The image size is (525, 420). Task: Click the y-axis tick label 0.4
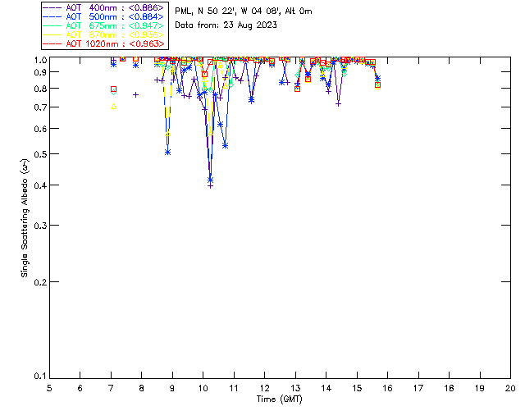[x=40, y=185]
